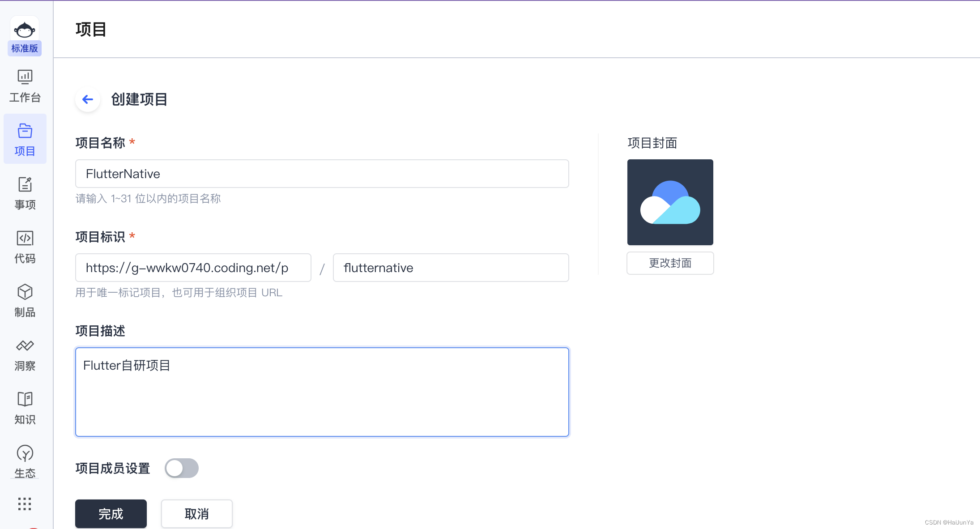Click the 项目标识 field label
The image size is (980, 529).
tap(100, 237)
